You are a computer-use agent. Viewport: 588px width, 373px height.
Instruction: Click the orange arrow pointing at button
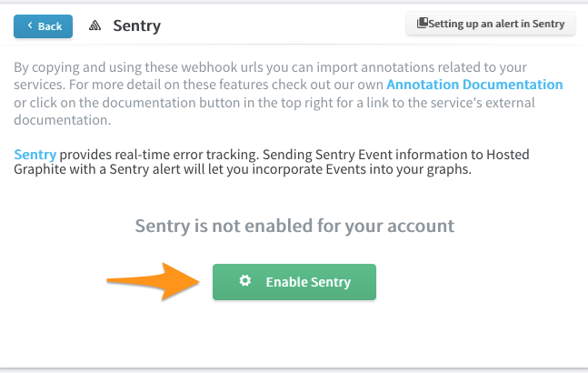pyautogui.click(x=153, y=282)
